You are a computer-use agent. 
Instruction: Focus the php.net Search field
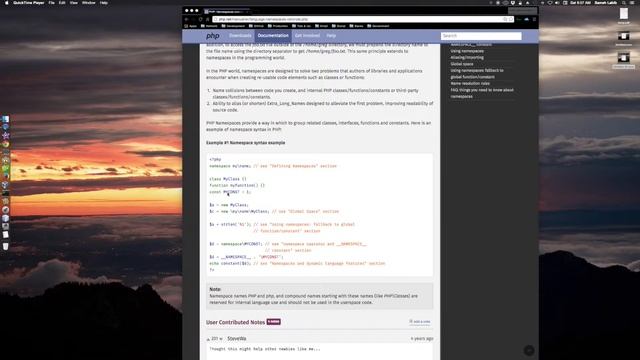click(481, 36)
